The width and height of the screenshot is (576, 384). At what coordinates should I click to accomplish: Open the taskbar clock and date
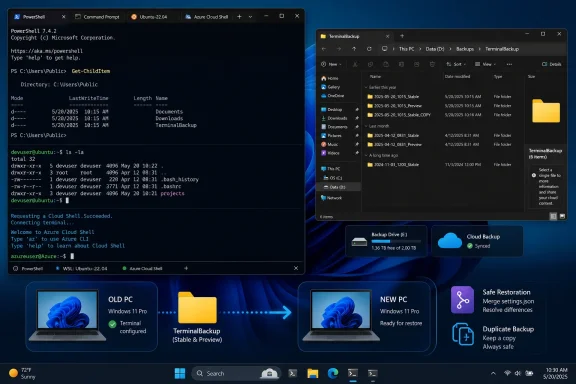(556, 373)
